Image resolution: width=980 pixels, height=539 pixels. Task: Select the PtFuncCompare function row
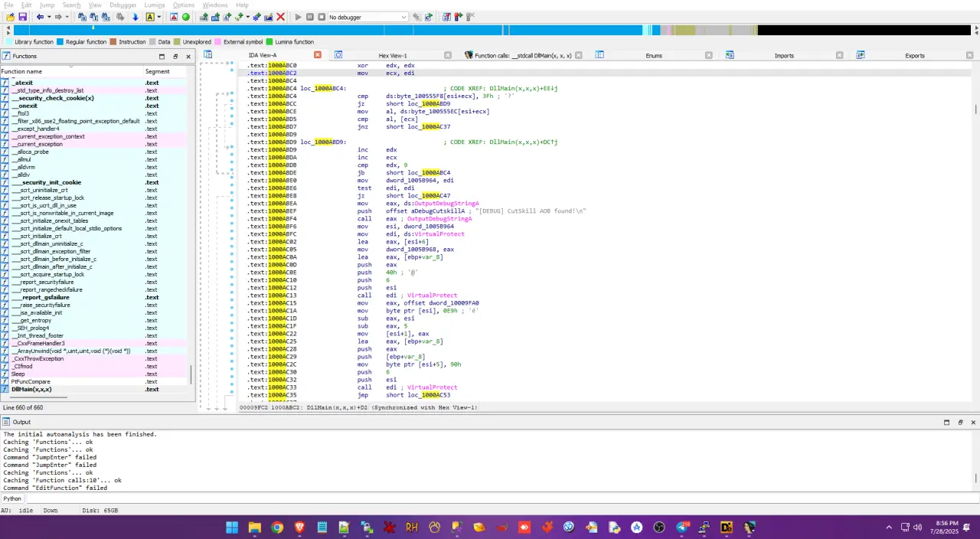coord(93,381)
